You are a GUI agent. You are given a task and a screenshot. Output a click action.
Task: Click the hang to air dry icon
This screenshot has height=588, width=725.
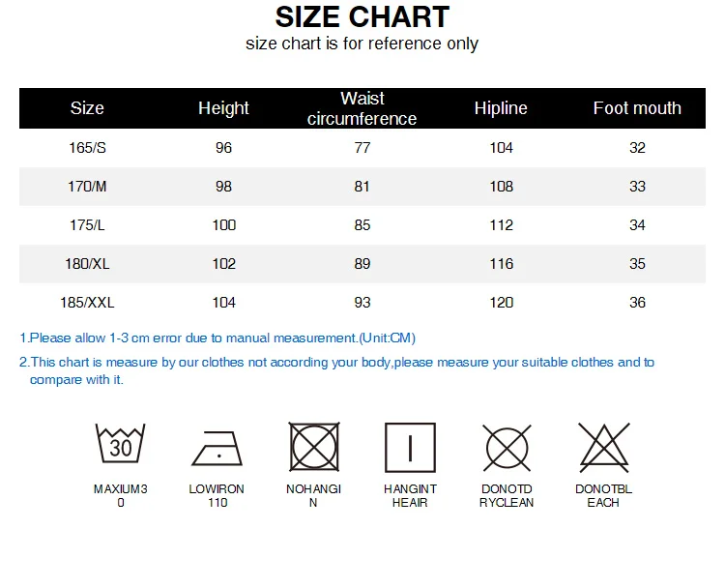coord(410,448)
